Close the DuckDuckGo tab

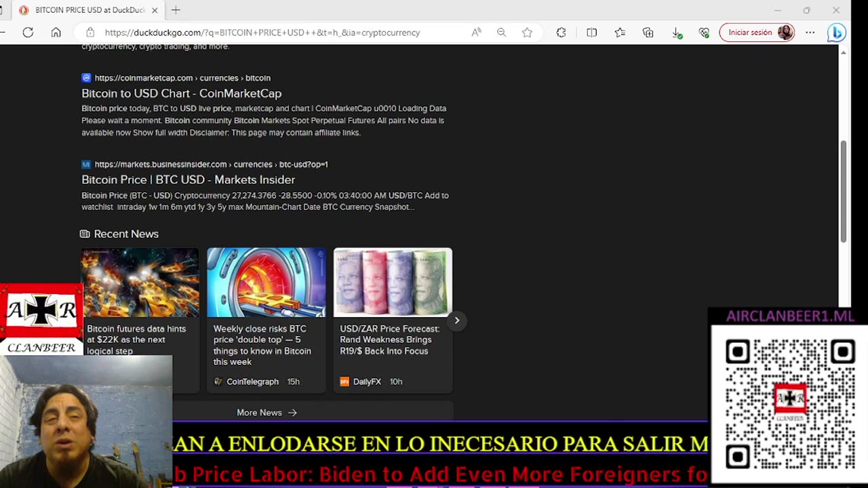pos(155,10)
